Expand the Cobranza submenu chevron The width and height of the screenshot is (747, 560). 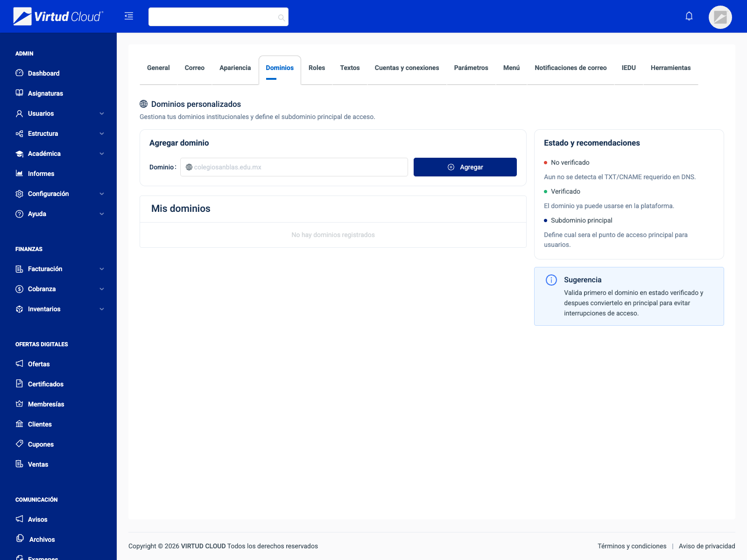pyautogui.click(x=102, y=289)
